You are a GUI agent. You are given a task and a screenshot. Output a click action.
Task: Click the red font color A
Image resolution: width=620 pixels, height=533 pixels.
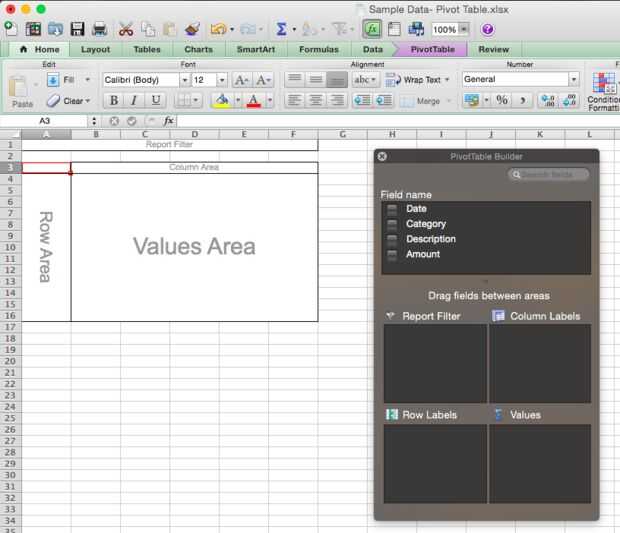point(254,100)
